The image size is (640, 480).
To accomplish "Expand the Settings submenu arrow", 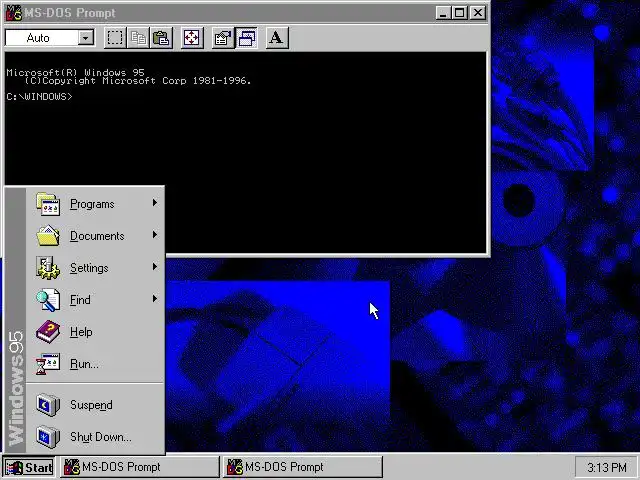I will click(155, 267).
